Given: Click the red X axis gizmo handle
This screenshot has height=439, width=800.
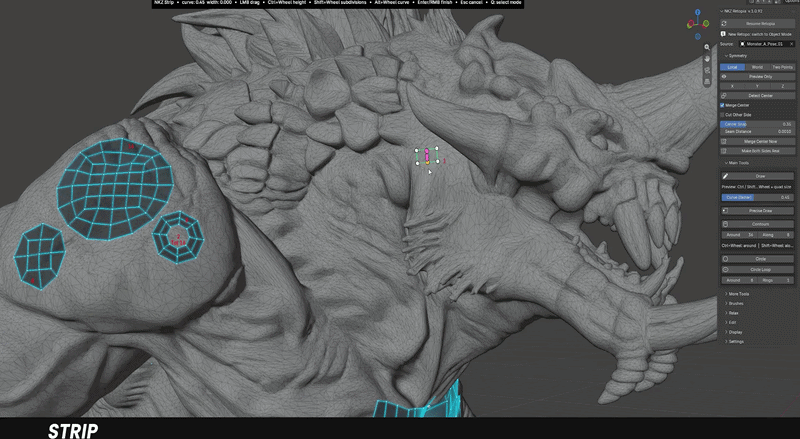Looking at the screenshot, I should [690, 23].
